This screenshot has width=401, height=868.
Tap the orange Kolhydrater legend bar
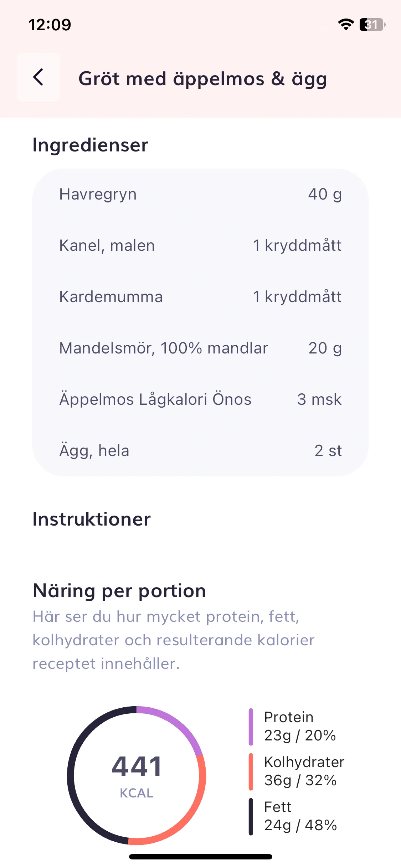point(251,772)
